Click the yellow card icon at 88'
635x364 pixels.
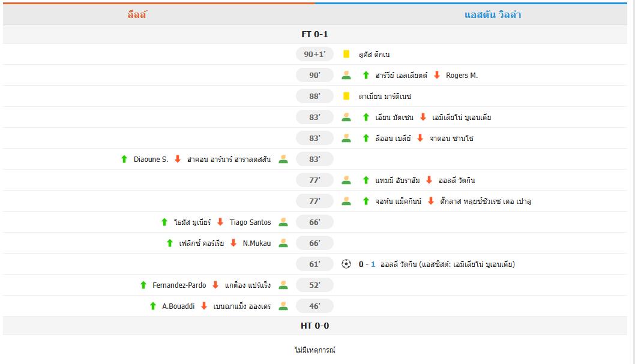346,96
